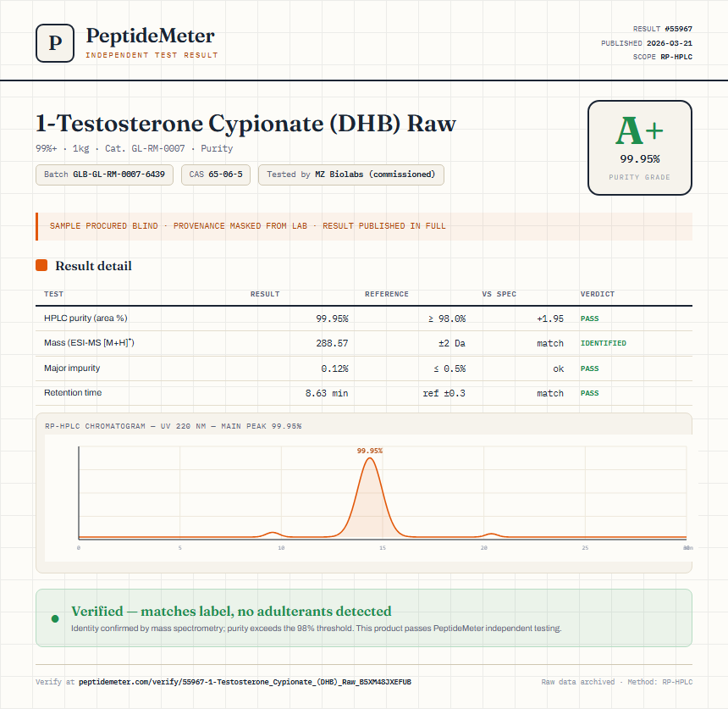Click the 99.95% HPLC purity result value

332,318
